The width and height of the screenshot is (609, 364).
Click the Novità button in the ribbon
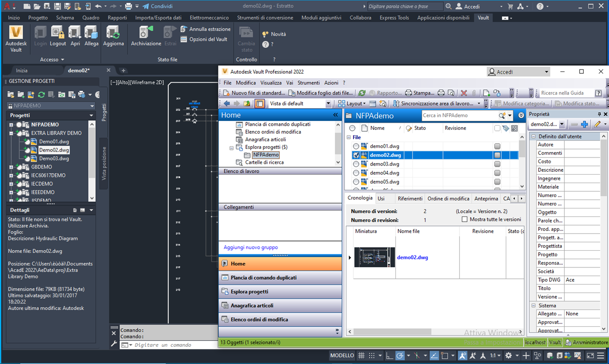275,34
